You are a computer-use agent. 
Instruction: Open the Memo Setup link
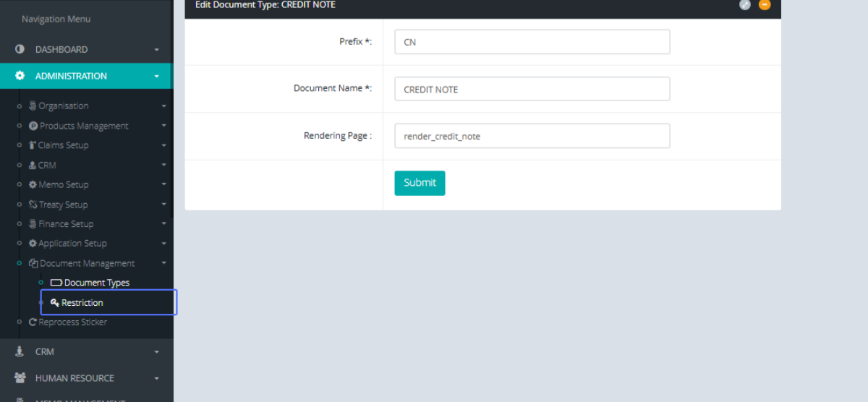coord(63,185)
